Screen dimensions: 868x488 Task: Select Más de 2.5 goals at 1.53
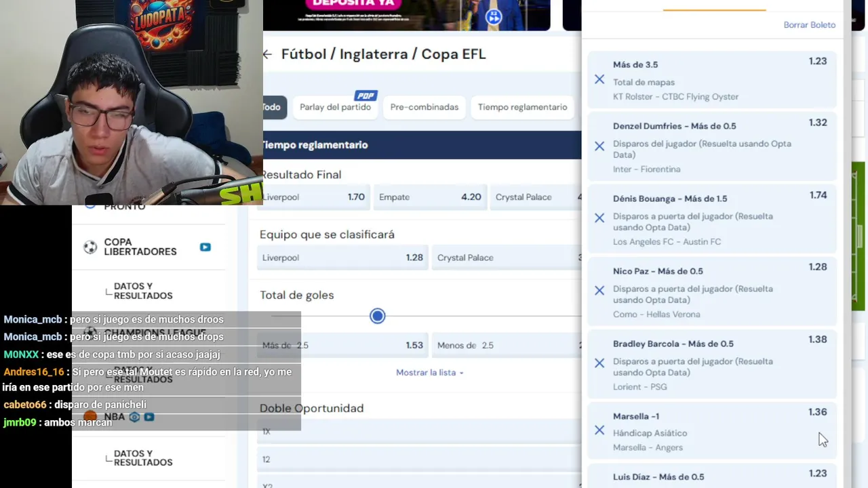click(x=342, y=346)
